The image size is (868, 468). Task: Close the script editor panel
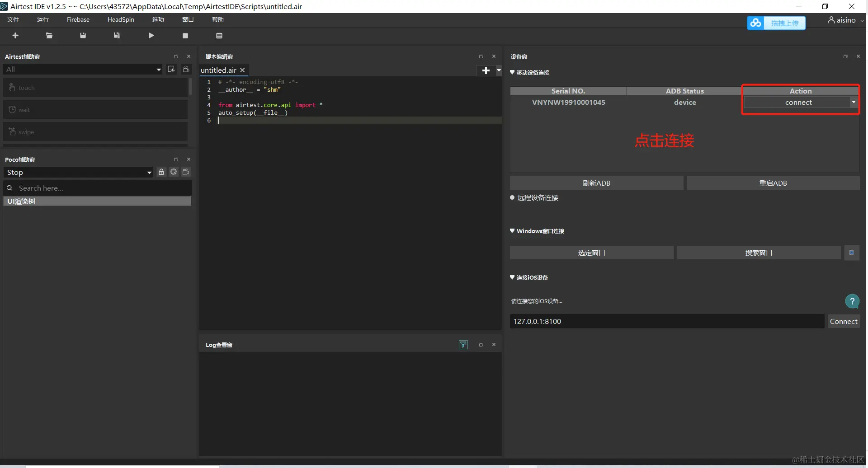(494, 56)
